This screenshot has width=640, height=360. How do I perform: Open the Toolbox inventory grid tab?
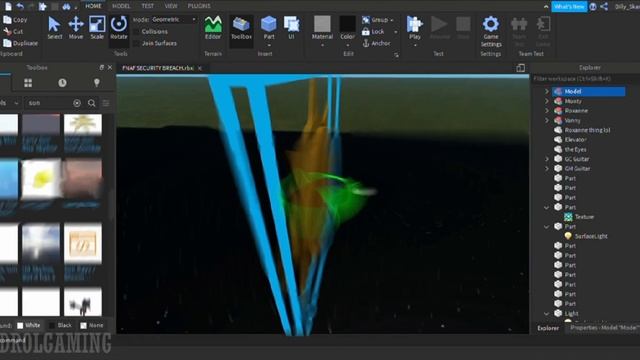pyautogui.click(x=28, y=83)
